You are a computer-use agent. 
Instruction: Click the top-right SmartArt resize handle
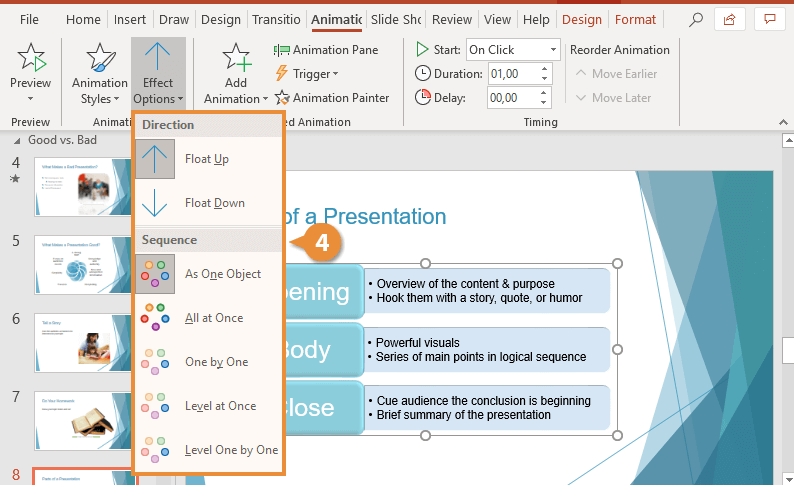[x=617, y=263]
